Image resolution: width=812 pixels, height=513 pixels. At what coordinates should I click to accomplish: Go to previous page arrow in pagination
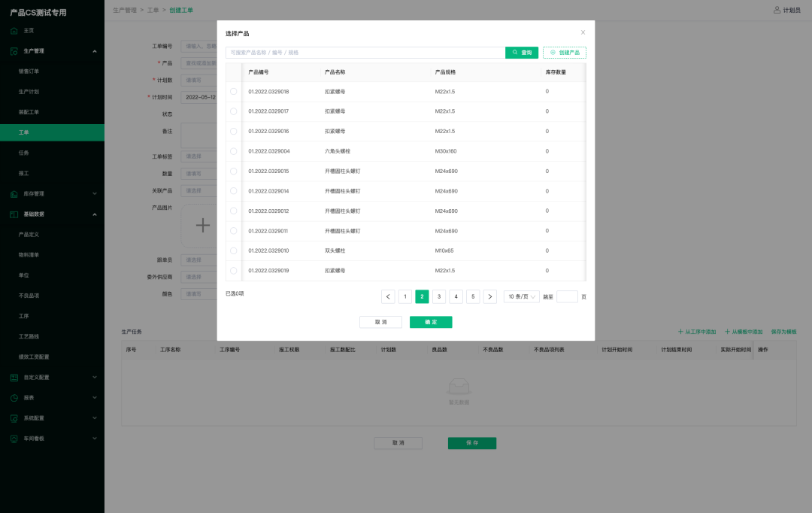[388, 296]
